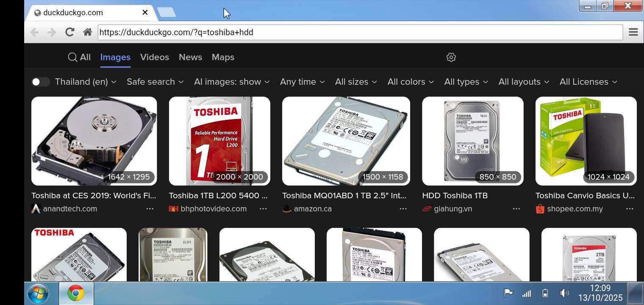This screenshot has width=644, height=305.
Task: Toggle the Thailand region switch
Action: pos(41,82)
